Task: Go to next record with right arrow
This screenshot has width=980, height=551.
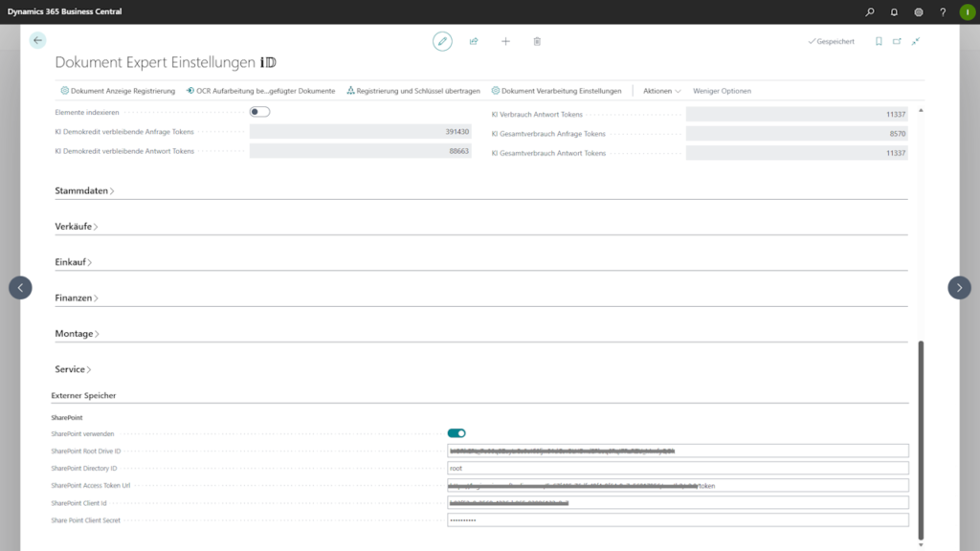Action: coord(959,287)
